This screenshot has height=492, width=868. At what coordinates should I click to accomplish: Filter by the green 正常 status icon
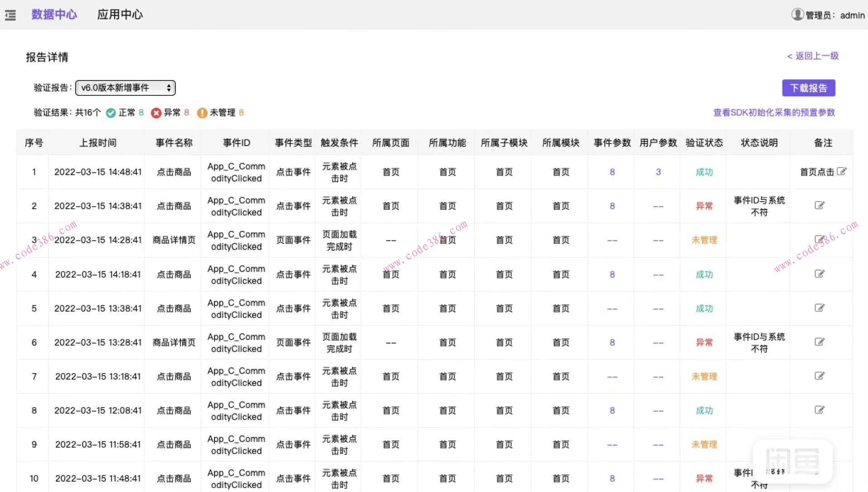(x=111, y=113)
